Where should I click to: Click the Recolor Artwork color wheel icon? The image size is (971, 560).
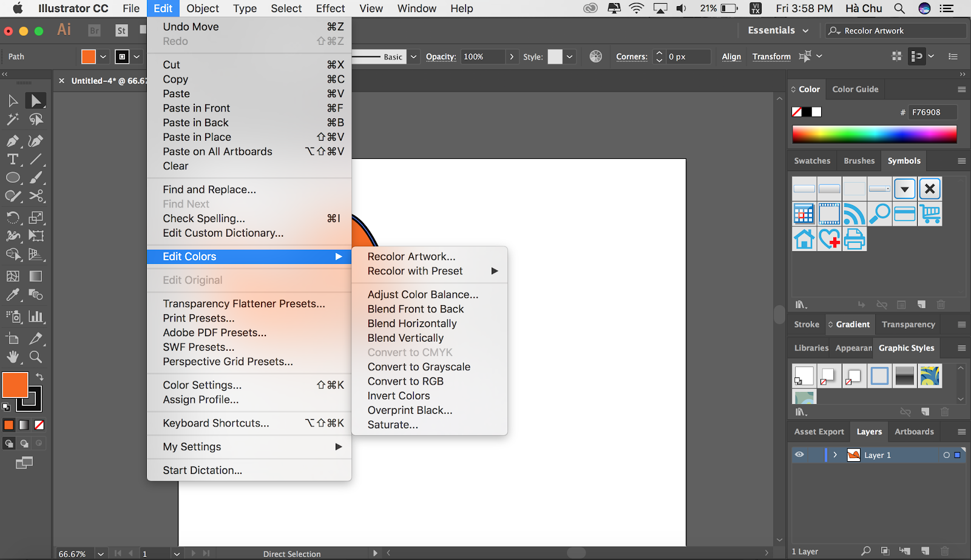(x=596, y=56)
